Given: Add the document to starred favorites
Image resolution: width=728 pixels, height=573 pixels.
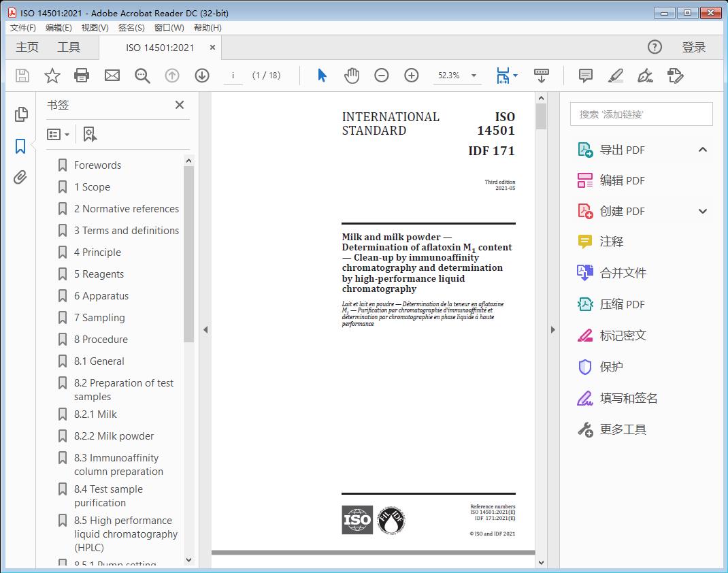Looking at the screenshot, I should point(52,76).
